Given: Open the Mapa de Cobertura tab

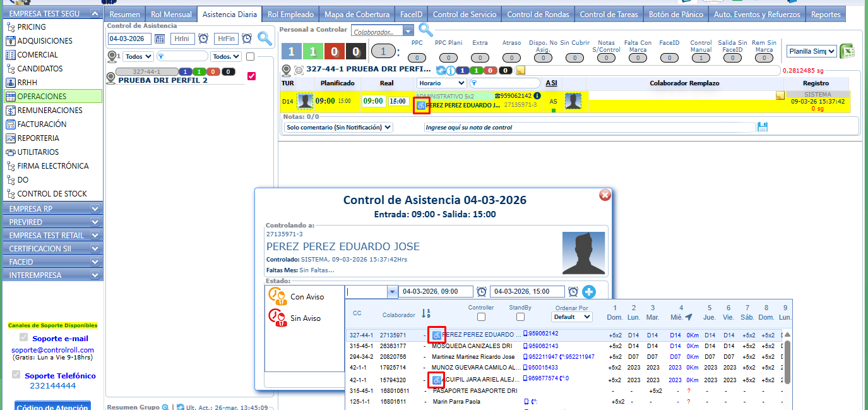Looking at the screenshot, I should (356, 14).
